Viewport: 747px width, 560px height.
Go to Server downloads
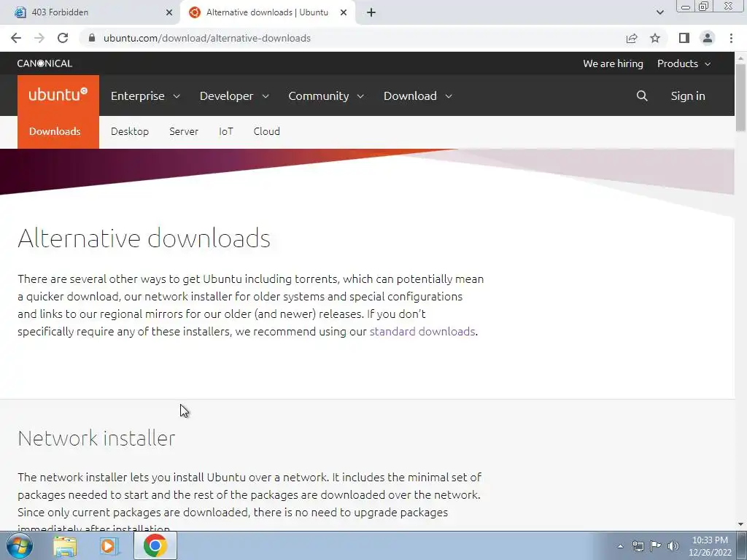[183, 131]
